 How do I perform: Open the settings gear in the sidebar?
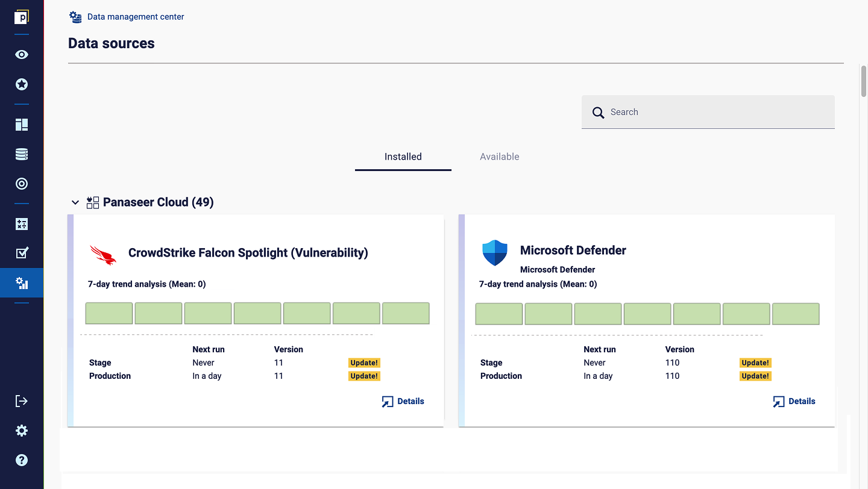(22, 431)
